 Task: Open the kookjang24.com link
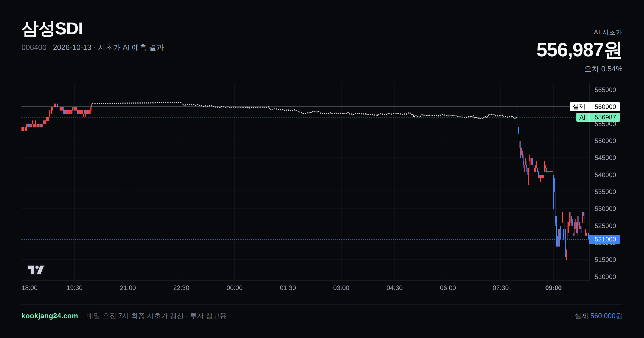pos(50,316)
